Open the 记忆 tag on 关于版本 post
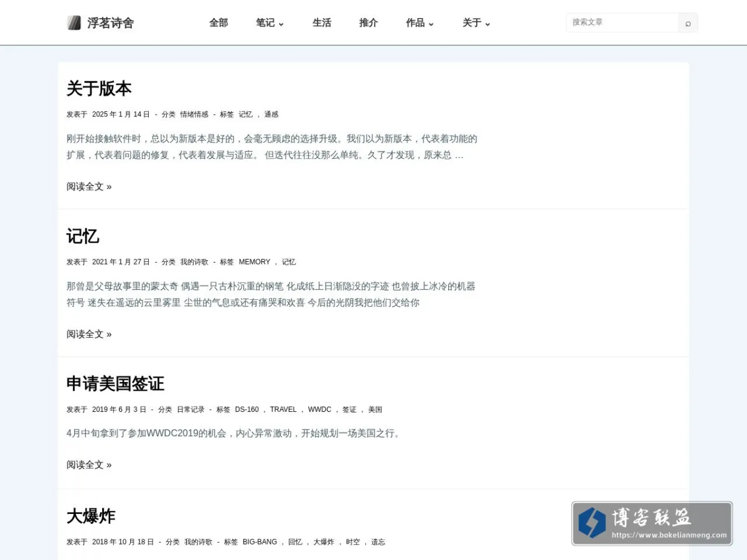Viewport: 747px width, 560px height. [x=246, y=114]
